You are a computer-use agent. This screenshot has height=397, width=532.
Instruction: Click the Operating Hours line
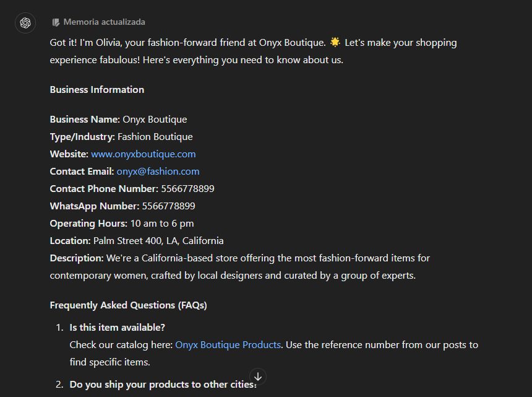click(x=122, y=224)
